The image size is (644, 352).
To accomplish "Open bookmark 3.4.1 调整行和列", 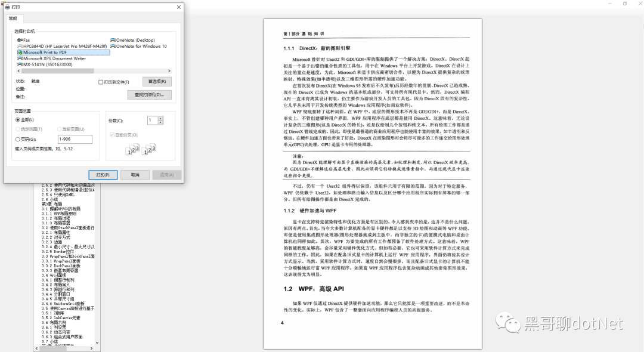I will [x=58, y=280].
